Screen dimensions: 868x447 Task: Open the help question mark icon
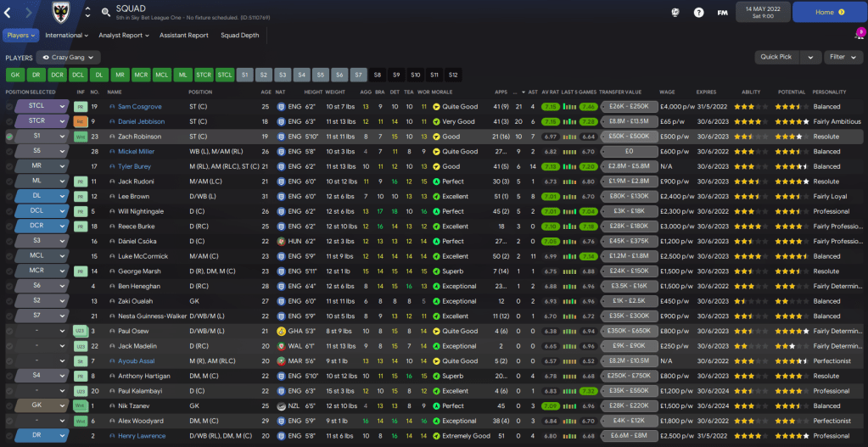click(x=698, y=13)
